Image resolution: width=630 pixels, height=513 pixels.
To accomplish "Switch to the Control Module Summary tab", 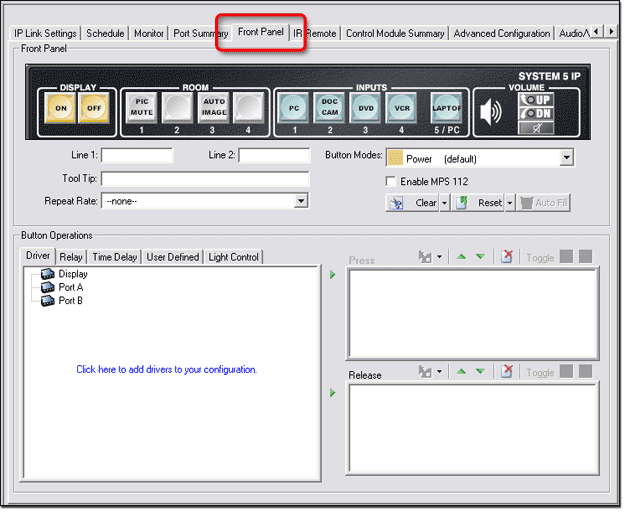I will [395, 33].
